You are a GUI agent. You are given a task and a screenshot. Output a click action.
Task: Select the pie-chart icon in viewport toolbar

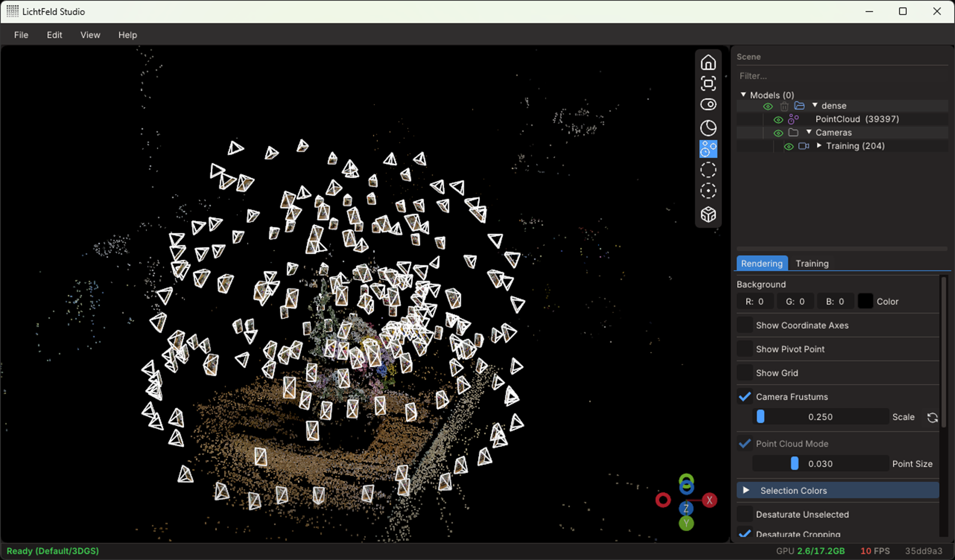tap(708, 128)
